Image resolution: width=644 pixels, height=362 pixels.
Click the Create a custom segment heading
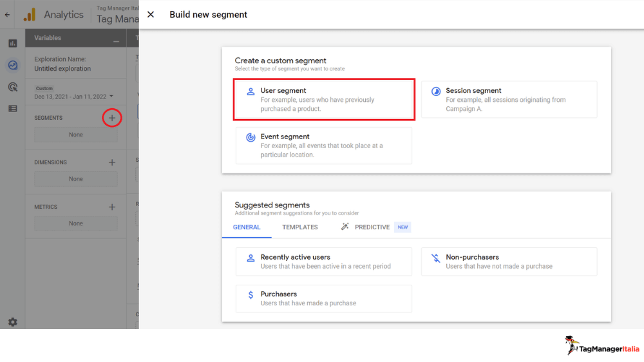point(281,61)
